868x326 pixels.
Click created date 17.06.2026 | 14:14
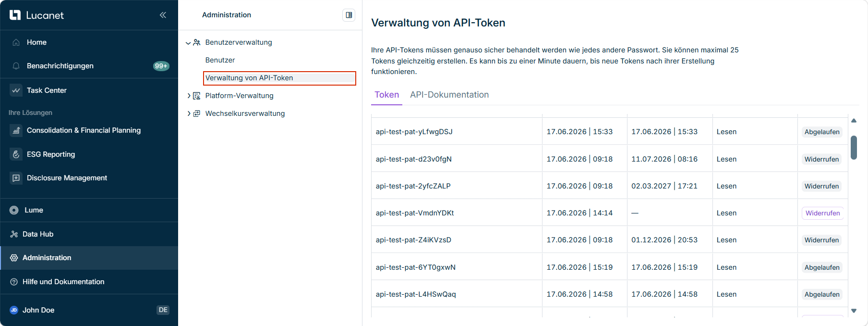[x=579, y=213]
